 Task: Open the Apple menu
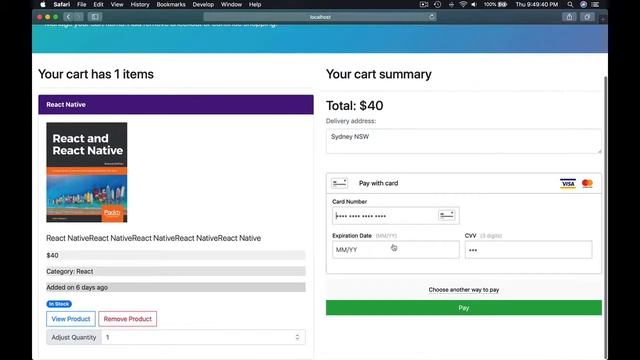point(43,4)
